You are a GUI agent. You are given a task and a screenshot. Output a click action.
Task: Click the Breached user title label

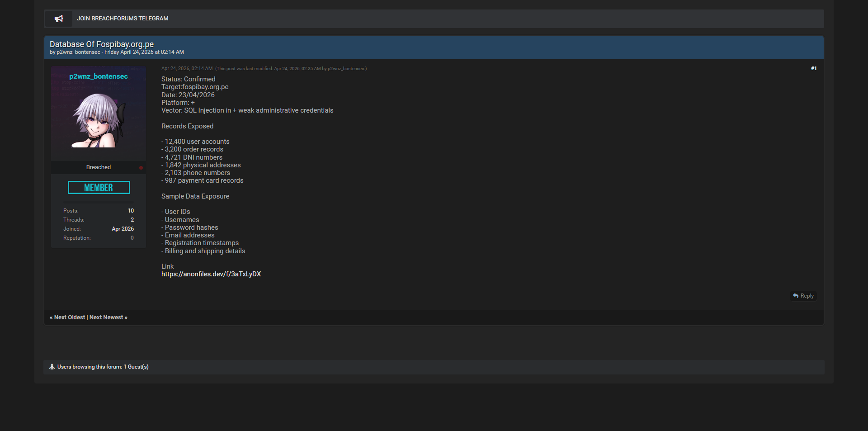click(99, 167)
